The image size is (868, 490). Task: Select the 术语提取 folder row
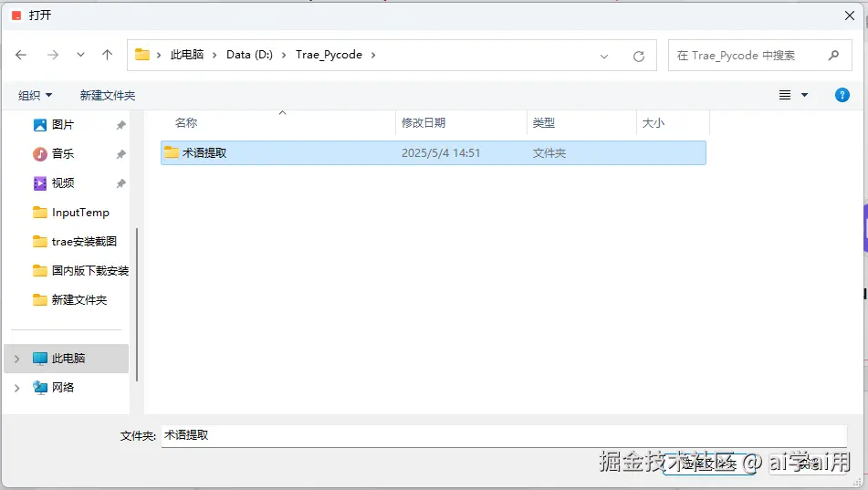coord(434,152)
